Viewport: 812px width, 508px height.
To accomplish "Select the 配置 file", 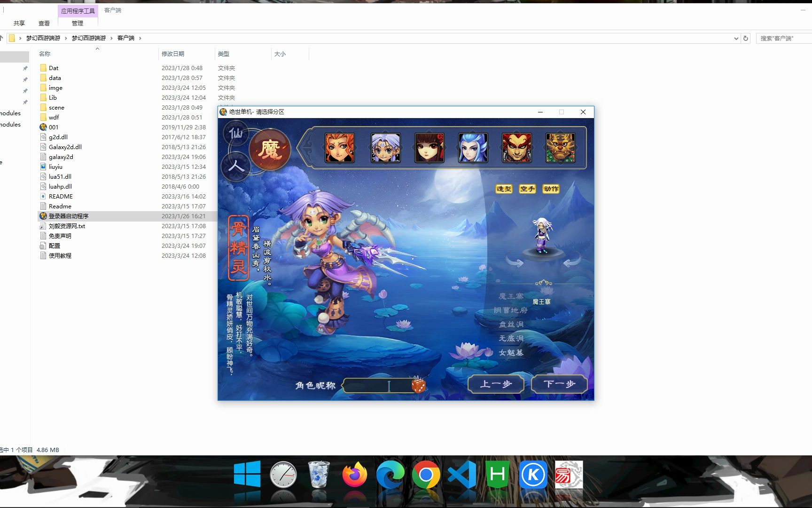I will (x=55, y=246).
